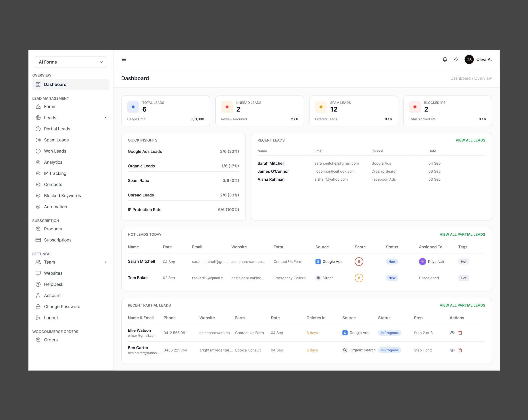528x420 pixels.
Task: Open Blocked Keywords page
Action: 71,196
